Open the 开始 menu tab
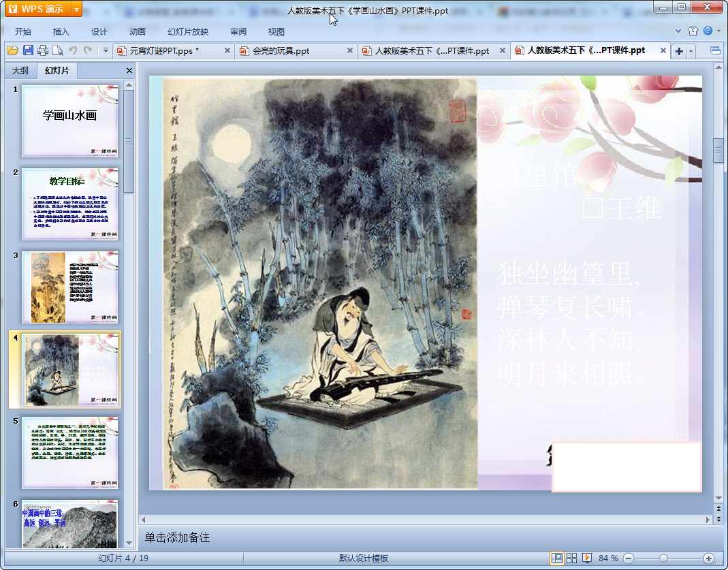 pyautogui.click(x=22, y=31)
